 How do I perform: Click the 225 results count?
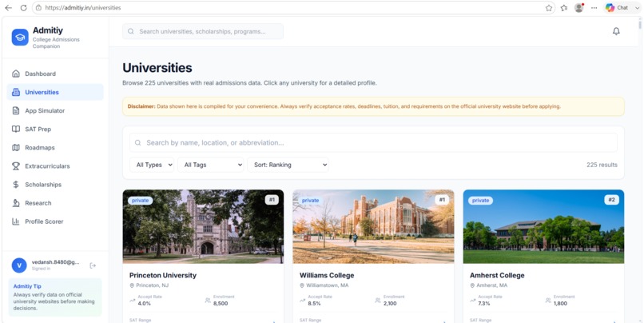pyautogui.click(x=602, y=165)
